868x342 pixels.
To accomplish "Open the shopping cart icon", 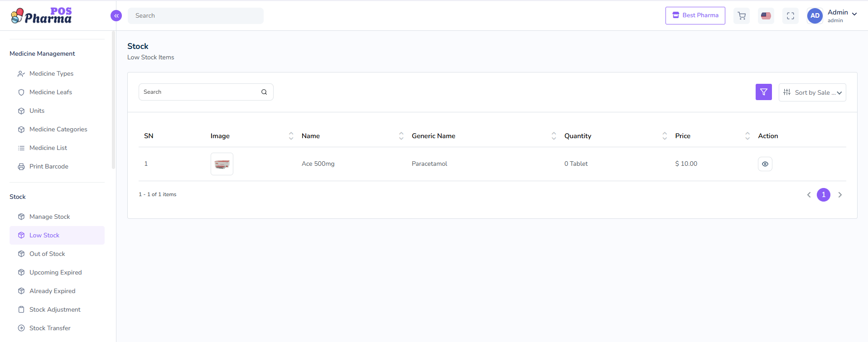I will pyautogui.click(x=742, y=16).
